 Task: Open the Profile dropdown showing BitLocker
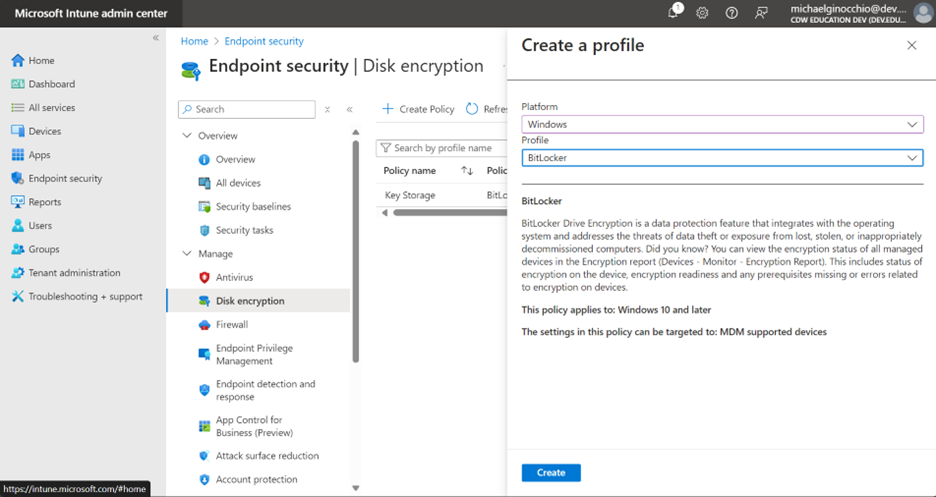(721, 158)
